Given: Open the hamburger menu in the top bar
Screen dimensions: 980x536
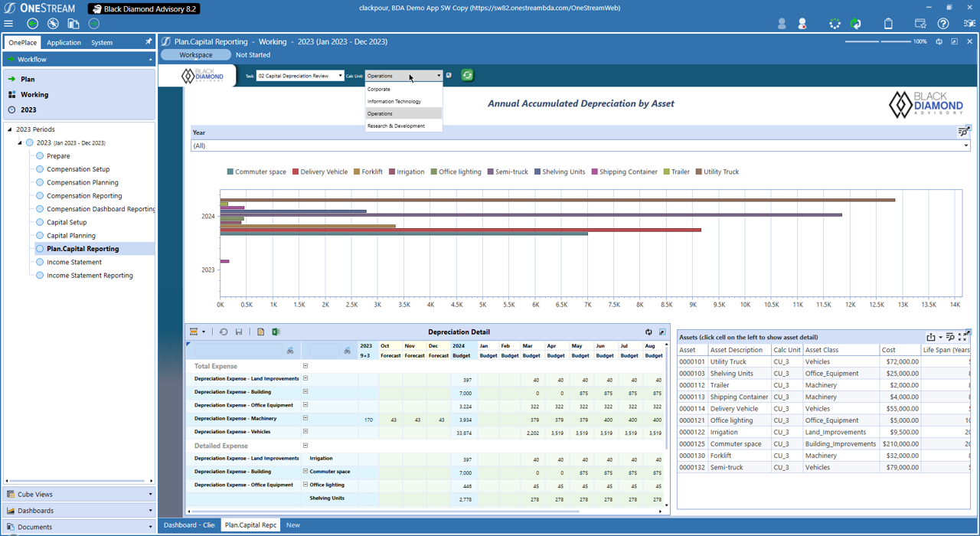Looking at the screenshot, I should point(9,24).
